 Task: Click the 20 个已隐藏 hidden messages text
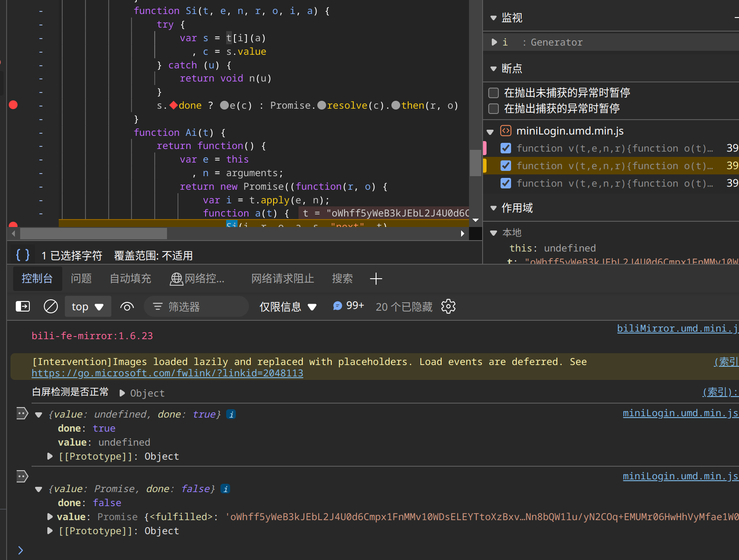pos(404,307)
